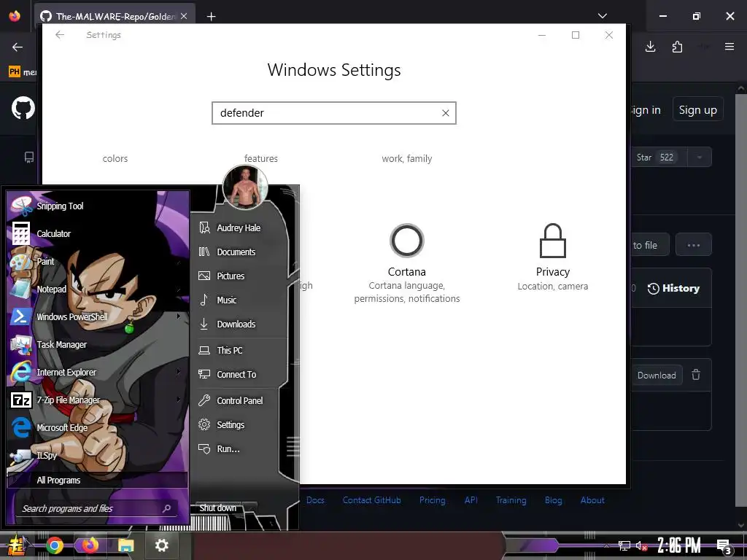Screen dimensions: 747x560
Task: Open Firefox downloads panel
Action: (650, 47)
